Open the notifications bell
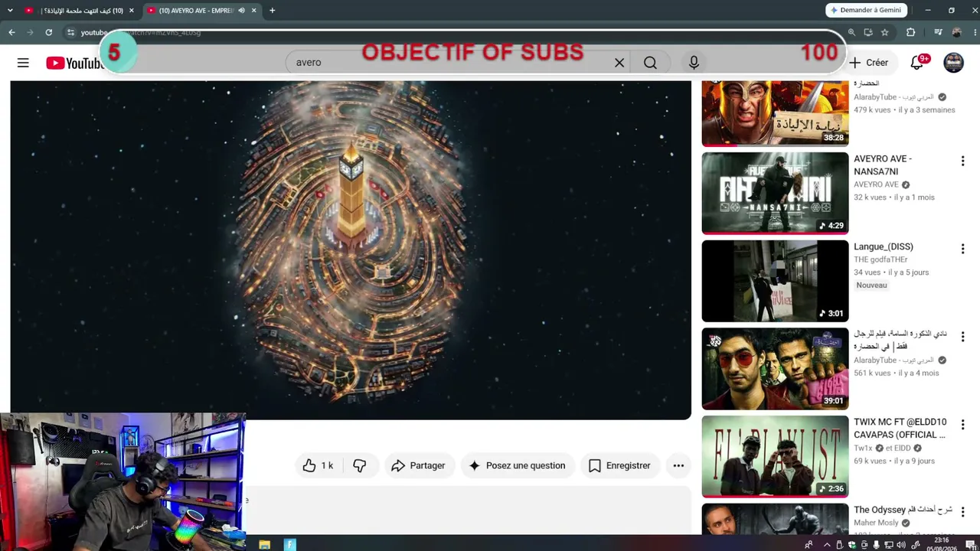This screenshot has width=980, height=551. (917, 63)
